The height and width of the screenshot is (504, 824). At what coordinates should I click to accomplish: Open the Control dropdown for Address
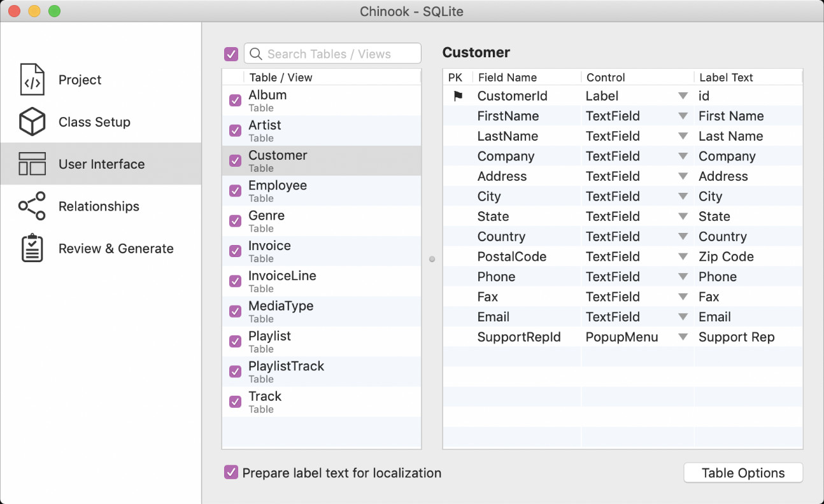click(683, 176)
